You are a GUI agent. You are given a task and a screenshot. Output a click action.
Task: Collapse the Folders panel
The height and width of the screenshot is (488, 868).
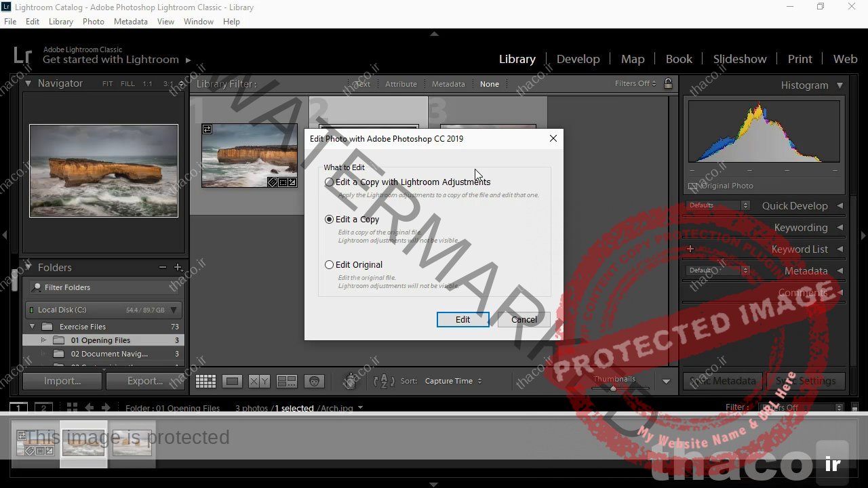coord(28,267)
